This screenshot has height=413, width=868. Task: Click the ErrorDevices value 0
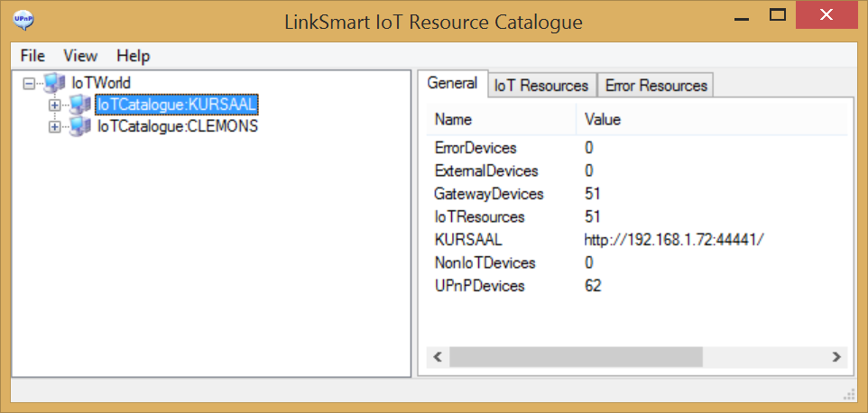click(589, 148)
